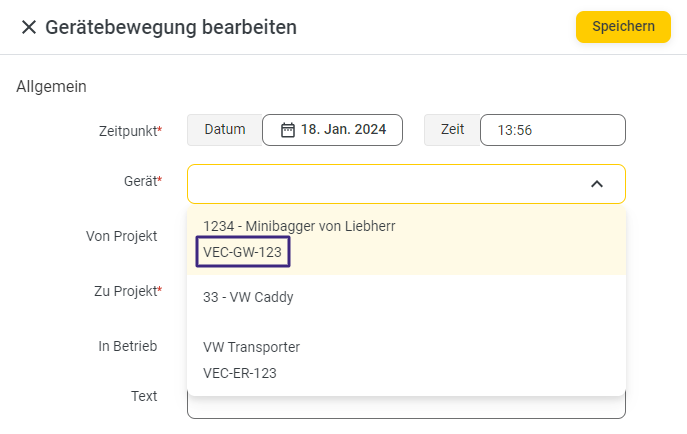Click the Zu Projekt label
Screen dimensions: 687x434
pos(127,291)
